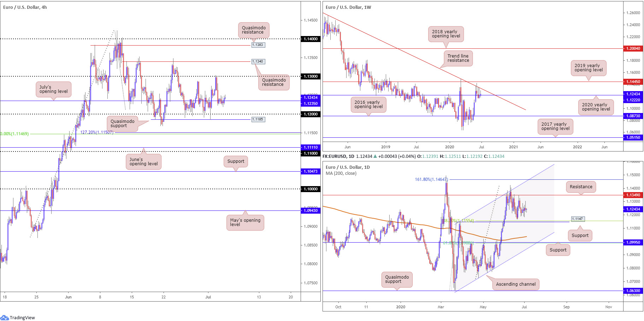Viewport: 644px width, 321px height.
Task: Click the 4h chart title 'Euro / U.S. Dollar, 4h'
Action: pyautogui.click(x=25, y=7)
